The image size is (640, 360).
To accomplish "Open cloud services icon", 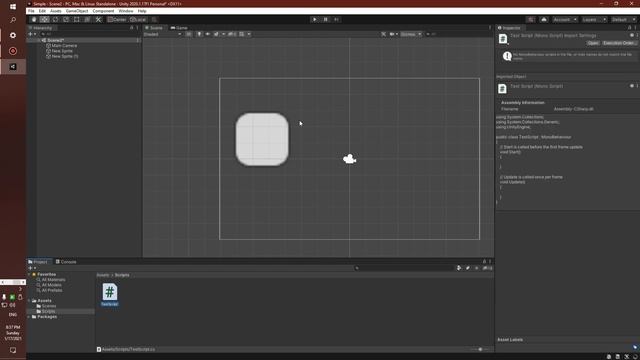I will pos(544,20).
